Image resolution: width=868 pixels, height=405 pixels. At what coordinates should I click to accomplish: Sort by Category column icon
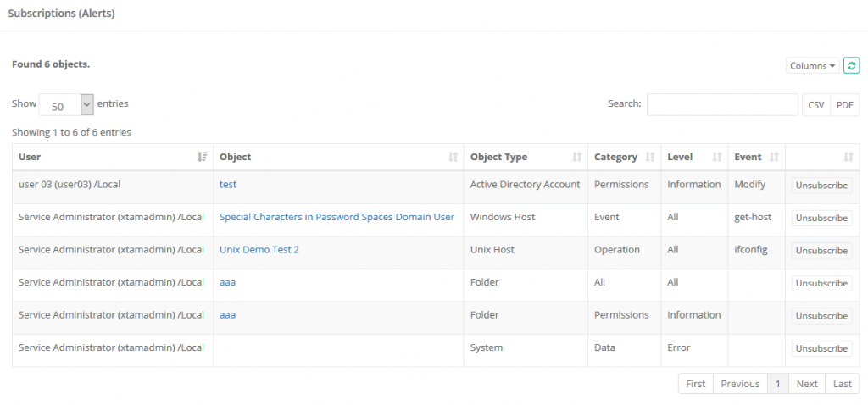pos(650,157)
